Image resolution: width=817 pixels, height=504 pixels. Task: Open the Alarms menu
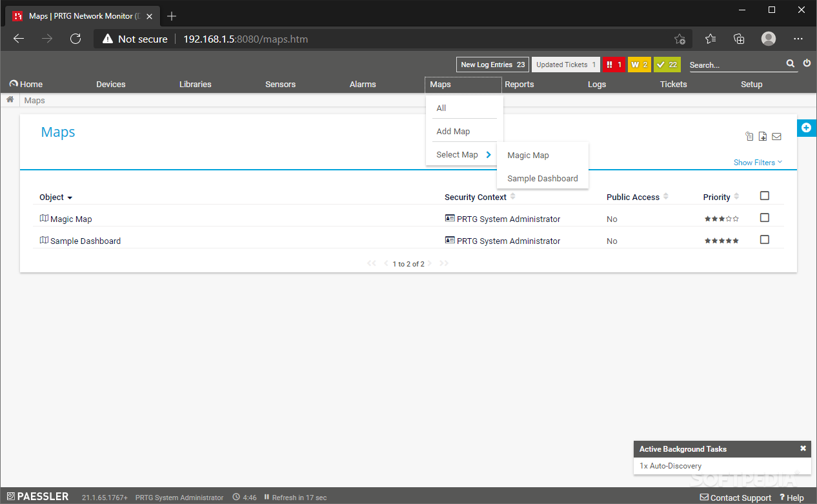click(x=363, y=85)
